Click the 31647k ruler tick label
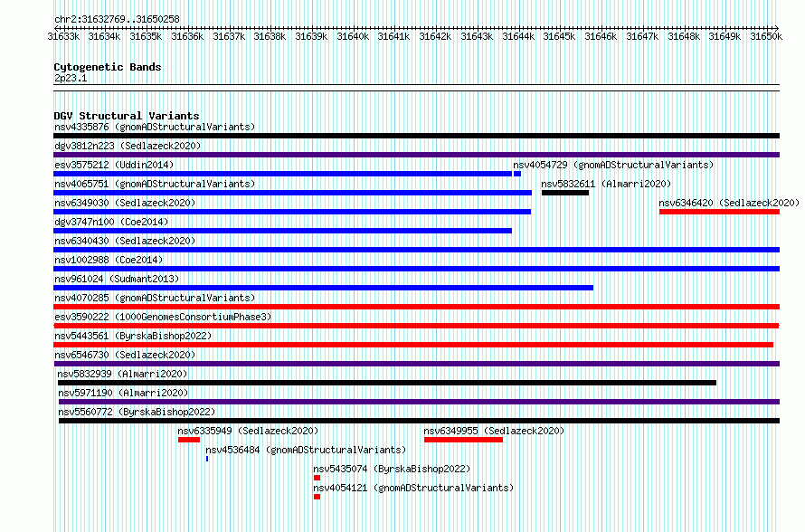 642,36
